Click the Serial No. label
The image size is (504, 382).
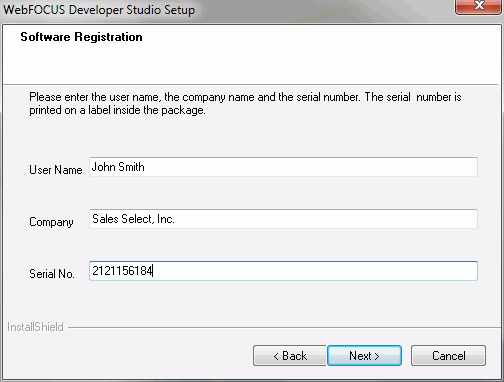coord(52,274)
